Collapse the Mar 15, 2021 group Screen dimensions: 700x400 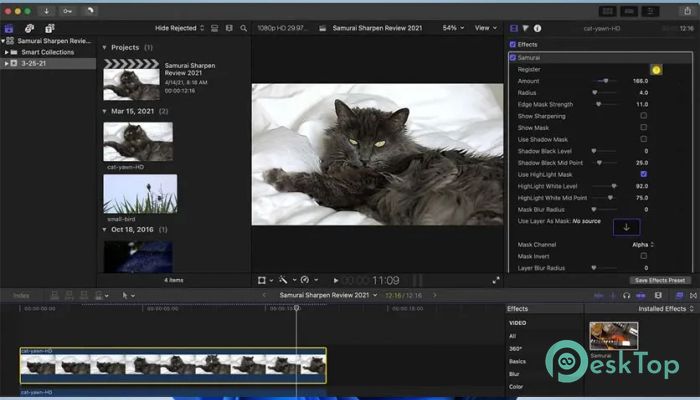pos(104,111)
